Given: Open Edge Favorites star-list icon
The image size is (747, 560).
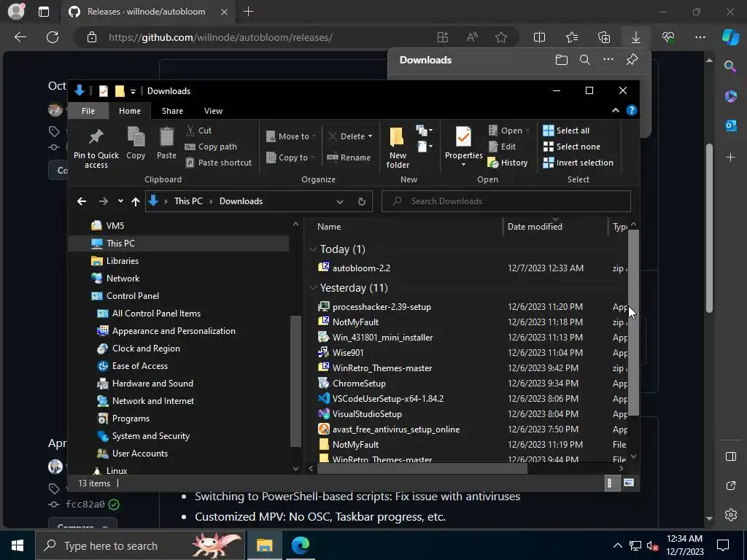Looking at the screenshot, I should [572, 37].
